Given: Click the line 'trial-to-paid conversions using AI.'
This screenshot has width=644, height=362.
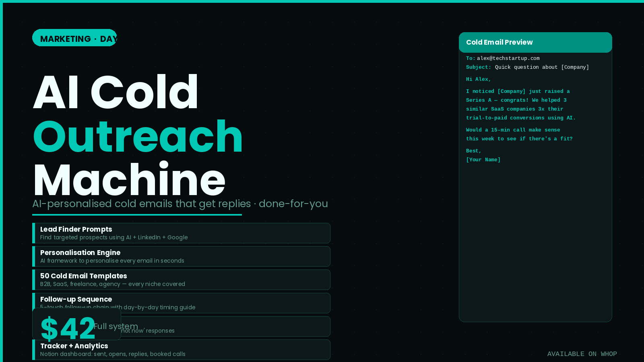Looking at the screenshot, I should [521, 118].
